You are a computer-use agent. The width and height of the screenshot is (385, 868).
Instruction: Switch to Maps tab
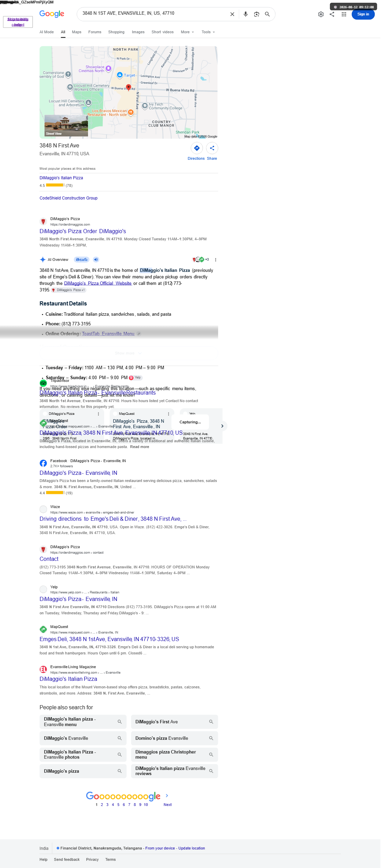point(77,32)
